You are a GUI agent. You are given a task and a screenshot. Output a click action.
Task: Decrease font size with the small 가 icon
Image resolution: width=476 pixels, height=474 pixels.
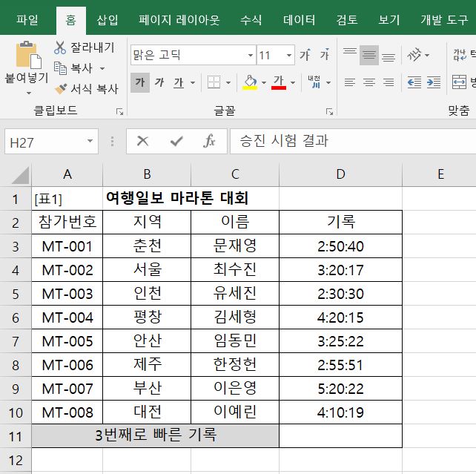pyautogui.click(x=325, y=55)
